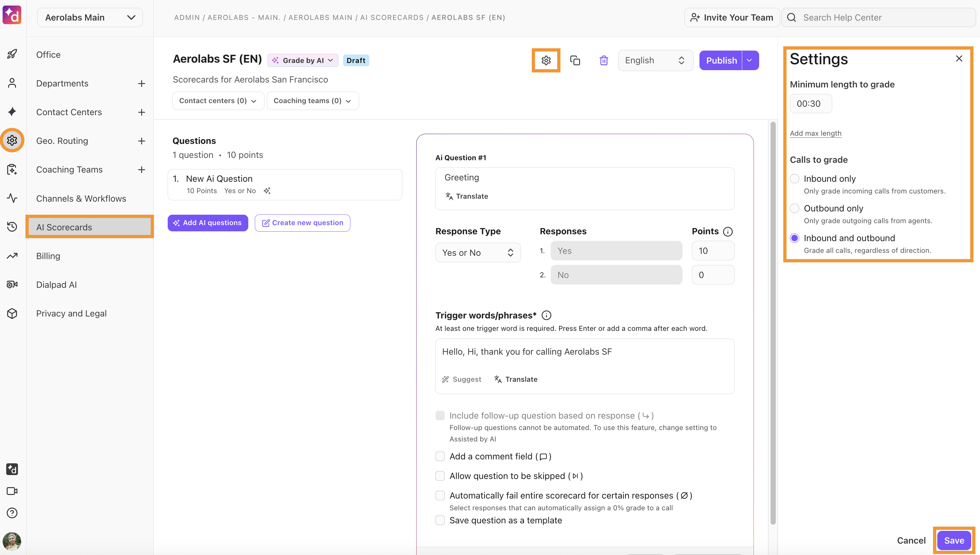Edit the minimum length 00:30 field

point(811,104)
